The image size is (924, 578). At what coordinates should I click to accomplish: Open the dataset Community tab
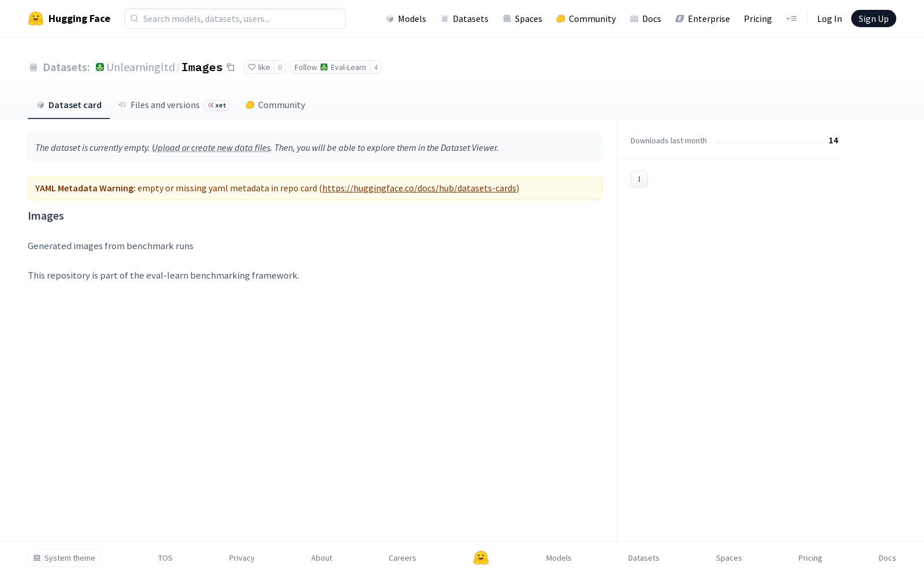pos(275,105)
